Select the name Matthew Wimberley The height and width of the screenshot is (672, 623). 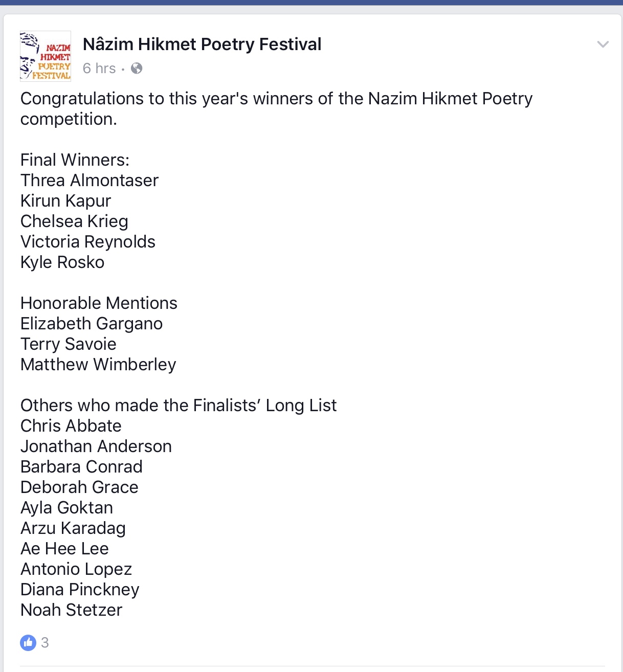98,365
